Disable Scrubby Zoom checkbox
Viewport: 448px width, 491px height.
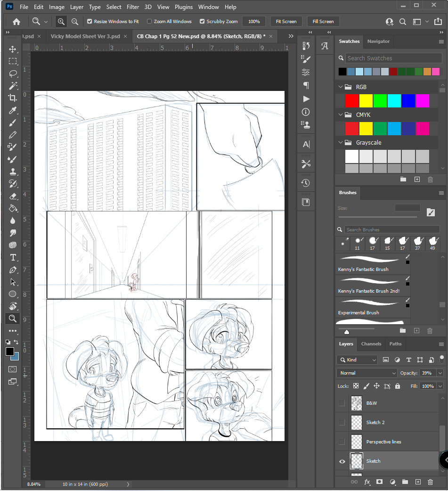pyautogui.click(x=202, y=21)
